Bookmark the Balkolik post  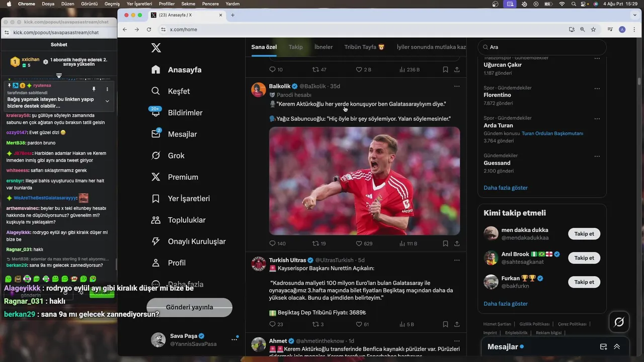(x=445, y=243)
